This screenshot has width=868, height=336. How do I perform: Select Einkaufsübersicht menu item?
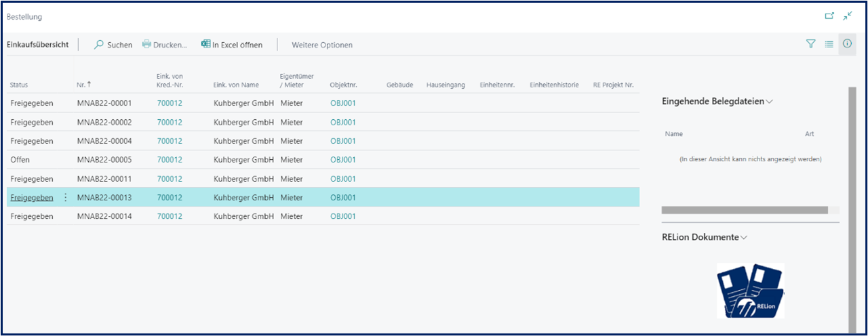coord(37,45)
